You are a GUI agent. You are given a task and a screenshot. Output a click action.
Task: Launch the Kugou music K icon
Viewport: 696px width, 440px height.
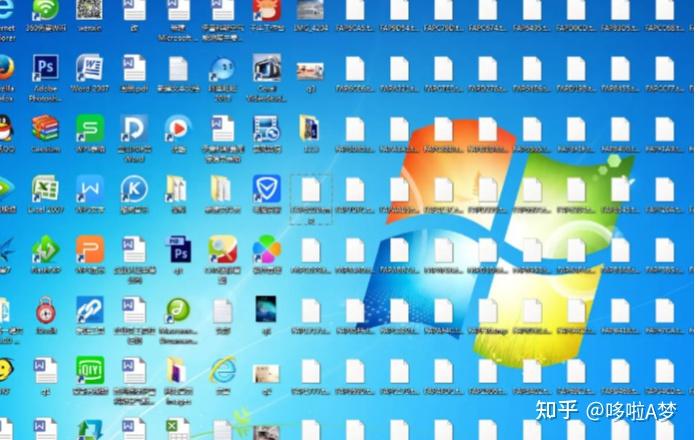134,189
